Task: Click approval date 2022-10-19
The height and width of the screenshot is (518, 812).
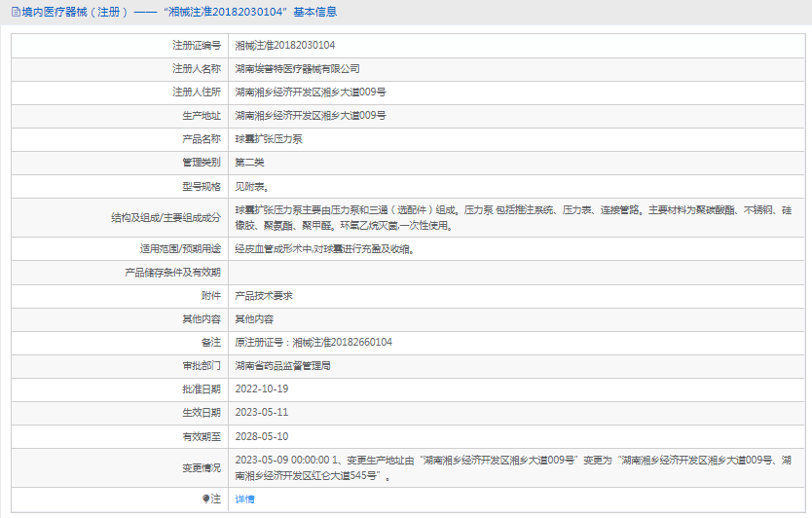Action: pyautogui.click(x=262, y=388)
